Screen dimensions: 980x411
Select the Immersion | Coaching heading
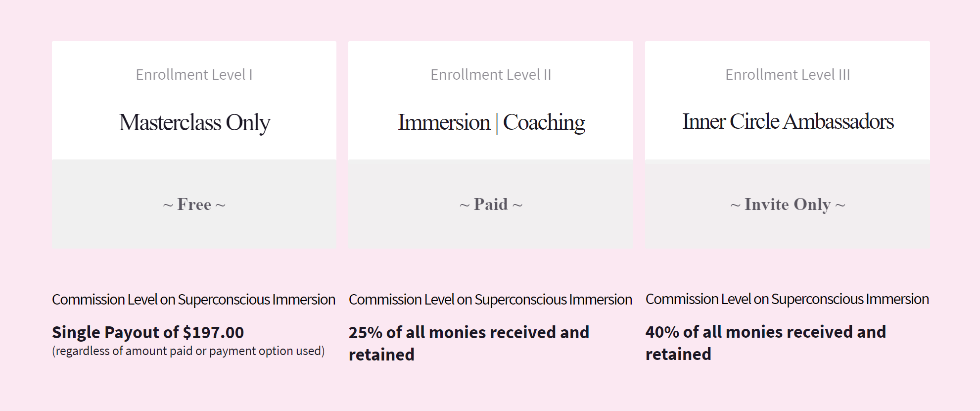pyautogui.click(x=491, y=123)
